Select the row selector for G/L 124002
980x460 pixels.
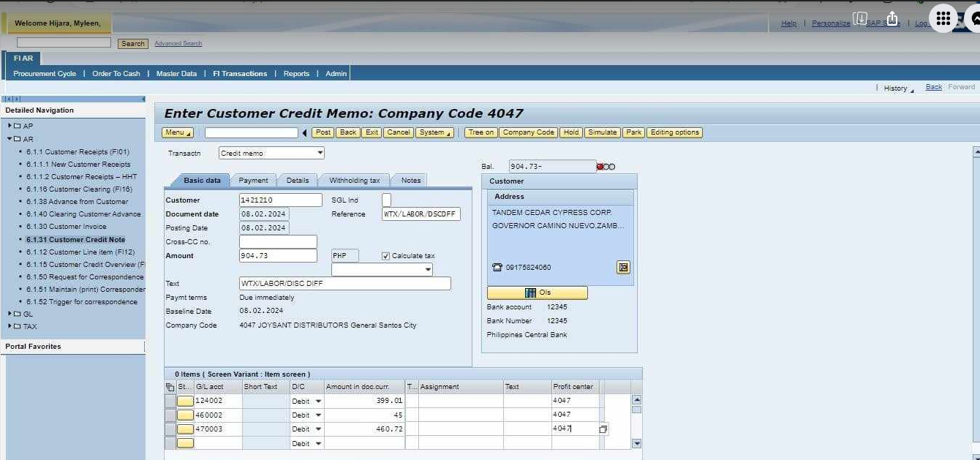(170, 401)
